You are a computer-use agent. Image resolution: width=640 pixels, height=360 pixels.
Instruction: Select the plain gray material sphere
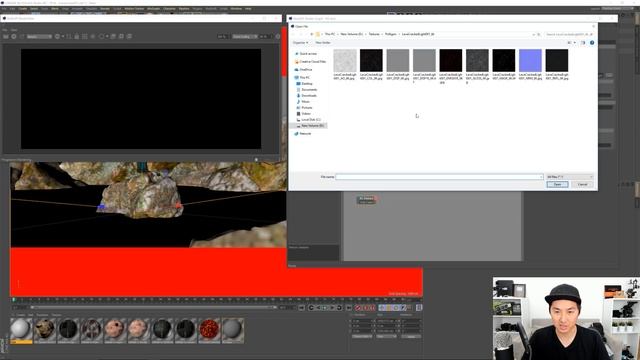coord(233,329)
